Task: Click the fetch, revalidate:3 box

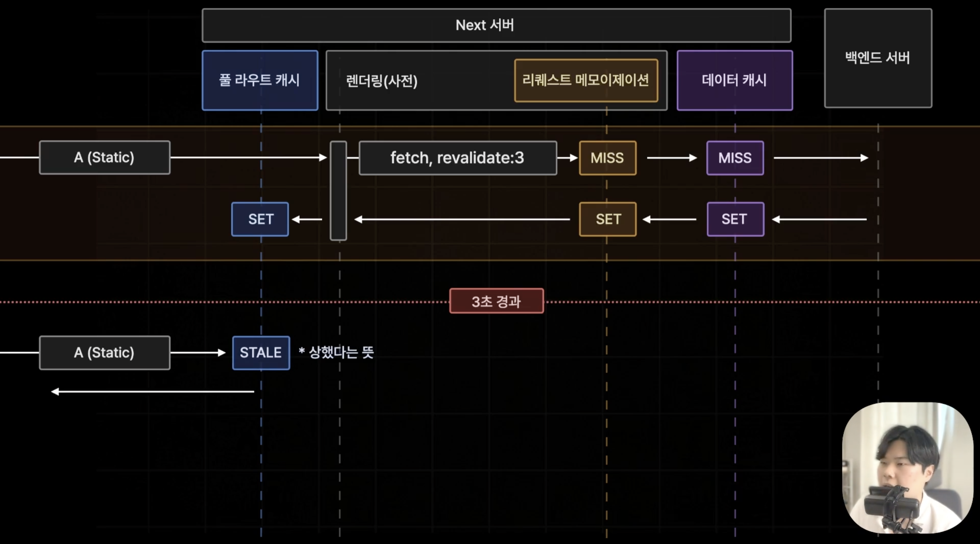Action: point(458,158)
